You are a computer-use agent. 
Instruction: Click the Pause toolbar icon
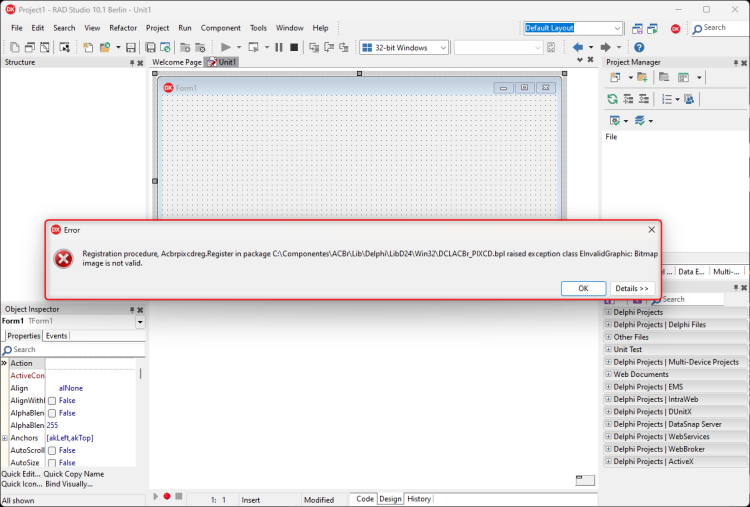coord(279,47)
